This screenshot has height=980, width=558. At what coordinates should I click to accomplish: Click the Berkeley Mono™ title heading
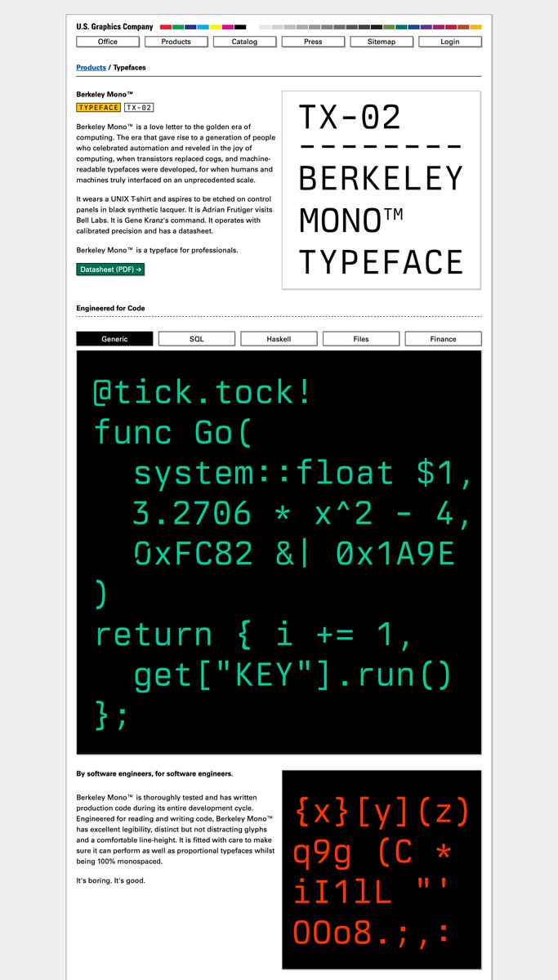coord(105,95)
